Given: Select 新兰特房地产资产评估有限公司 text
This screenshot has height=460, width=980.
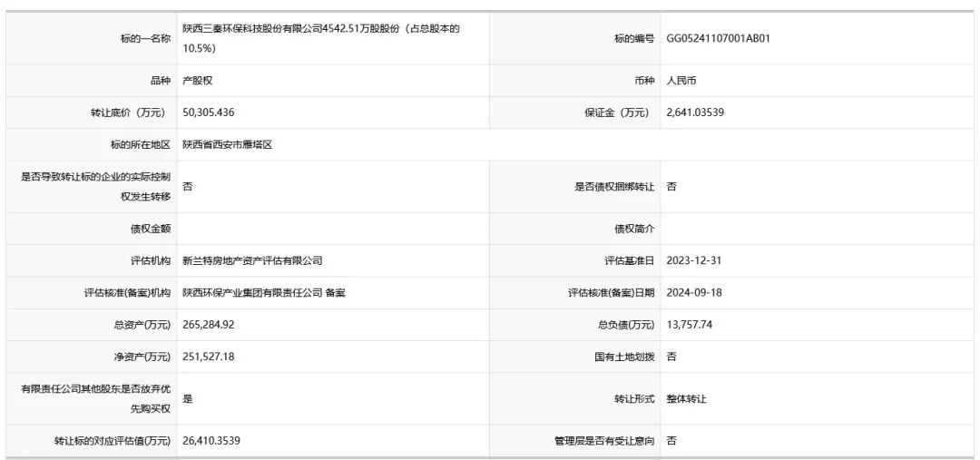Looking at the screenshot, I should [252, 260].
